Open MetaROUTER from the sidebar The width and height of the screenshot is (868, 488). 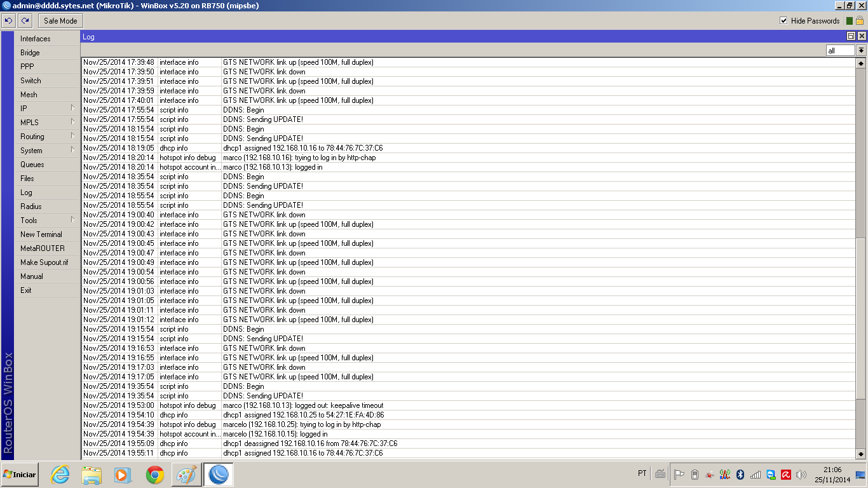46,248
